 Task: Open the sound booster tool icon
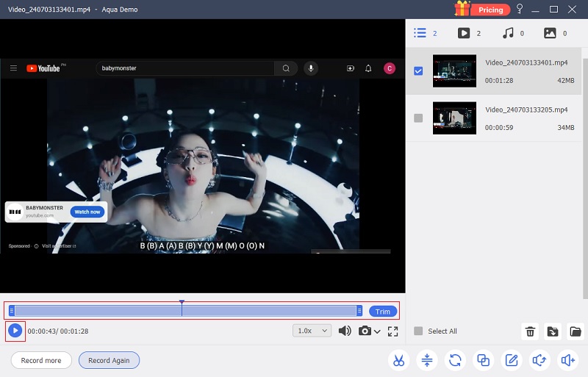pos(567,360)
